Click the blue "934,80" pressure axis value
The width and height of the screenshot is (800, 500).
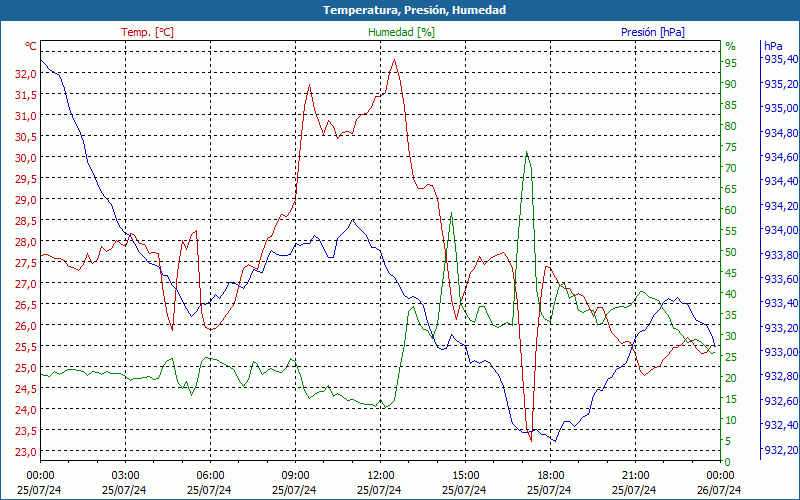[780, 133]
